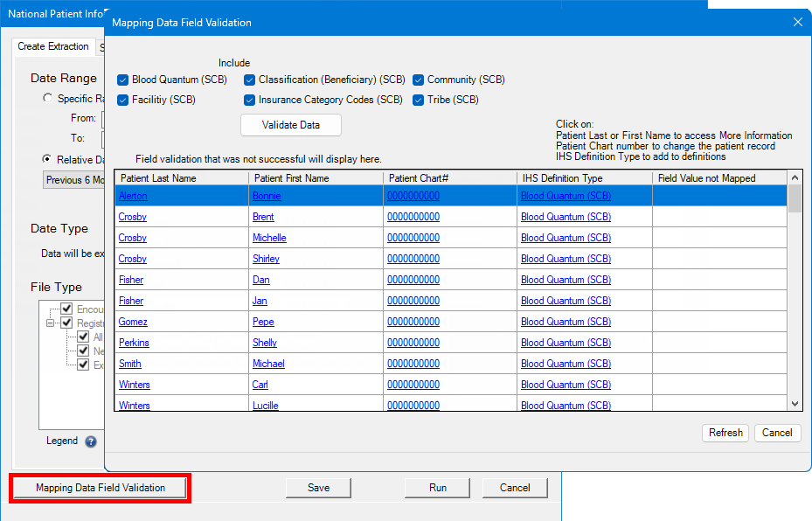Open first name link Carl
Viewport: 812px width, 521px height.
coord(260,385)
